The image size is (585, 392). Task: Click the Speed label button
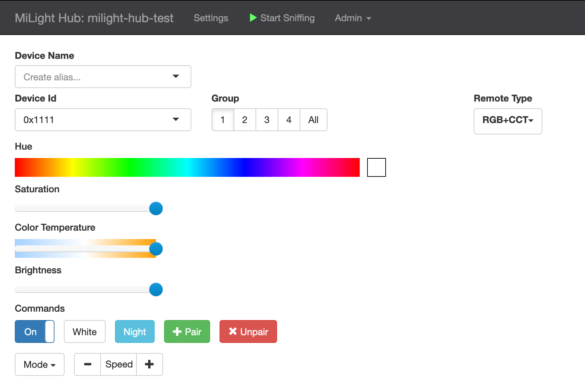[119, 364]
